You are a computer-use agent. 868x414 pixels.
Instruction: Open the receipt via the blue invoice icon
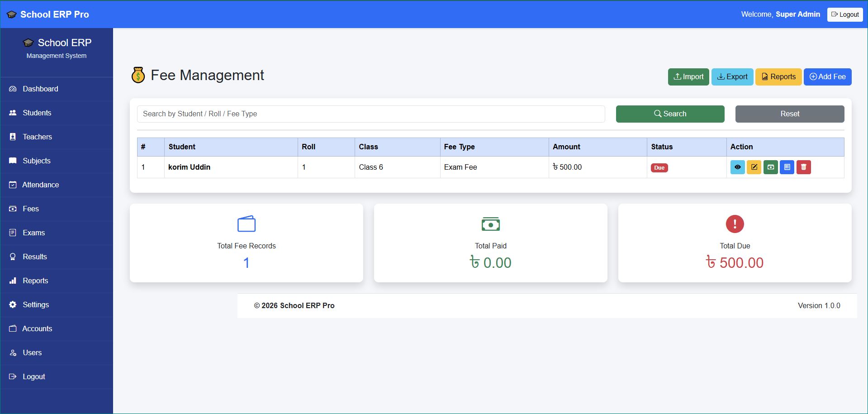click(787, 167)
